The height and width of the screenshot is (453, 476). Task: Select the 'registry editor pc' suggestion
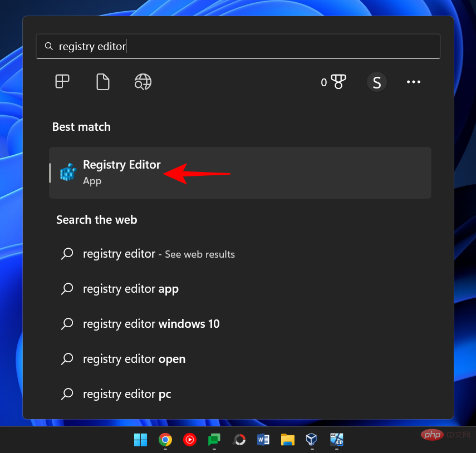(126, 394)
